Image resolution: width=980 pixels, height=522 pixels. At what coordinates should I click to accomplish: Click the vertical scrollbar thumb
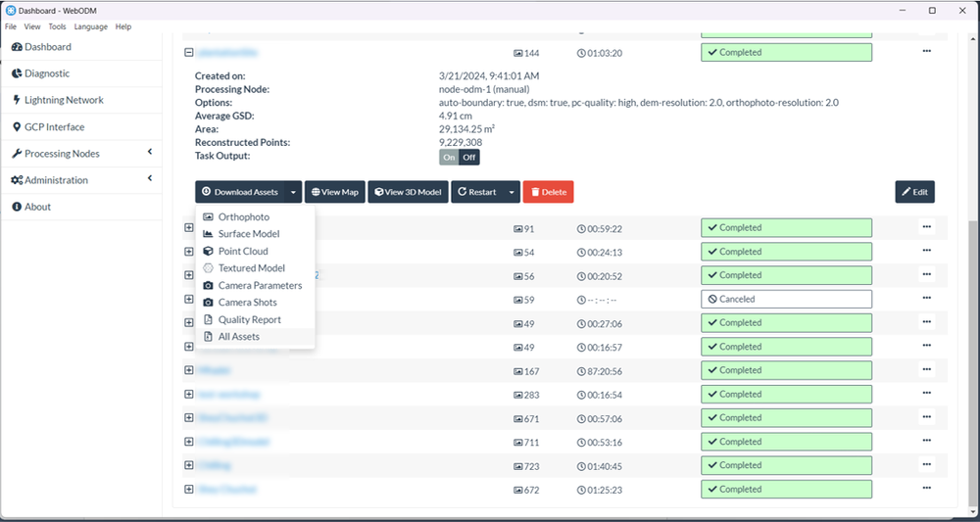click(972, 362)
